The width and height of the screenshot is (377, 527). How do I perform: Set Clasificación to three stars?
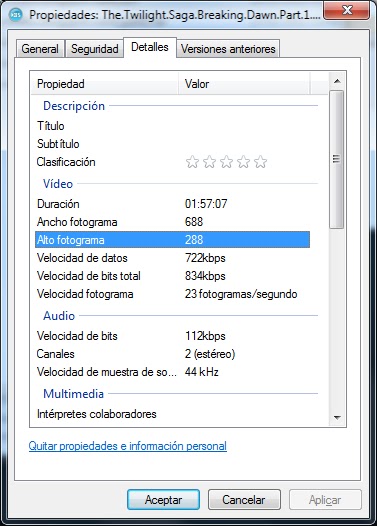pos(226,162)
